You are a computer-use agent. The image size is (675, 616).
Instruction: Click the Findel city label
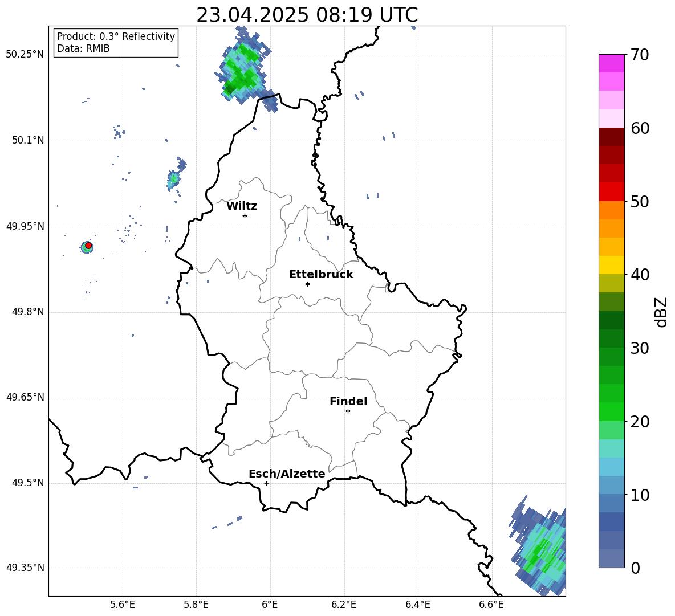tap(348, 401)
